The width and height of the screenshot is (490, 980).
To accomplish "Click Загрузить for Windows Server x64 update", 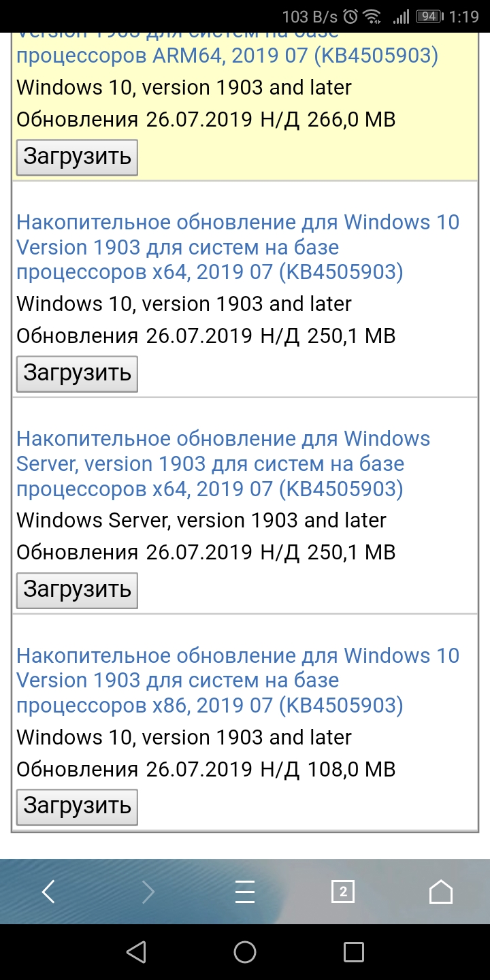I will pos(77,590).
